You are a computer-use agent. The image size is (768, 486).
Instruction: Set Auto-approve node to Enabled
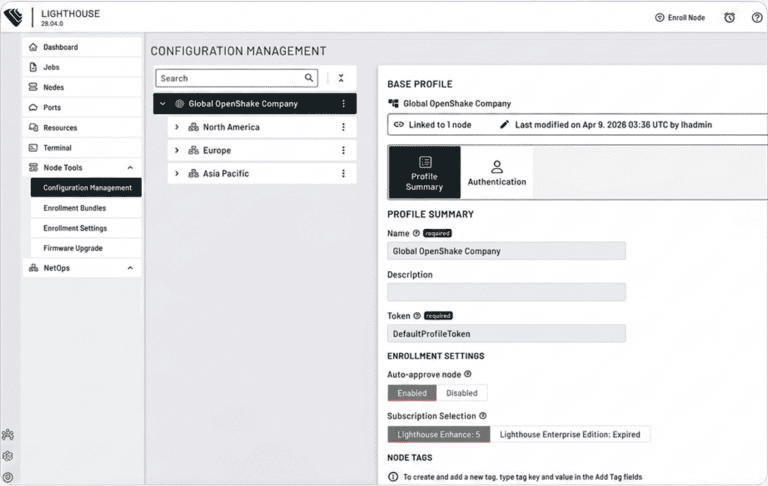pos(412,393)
